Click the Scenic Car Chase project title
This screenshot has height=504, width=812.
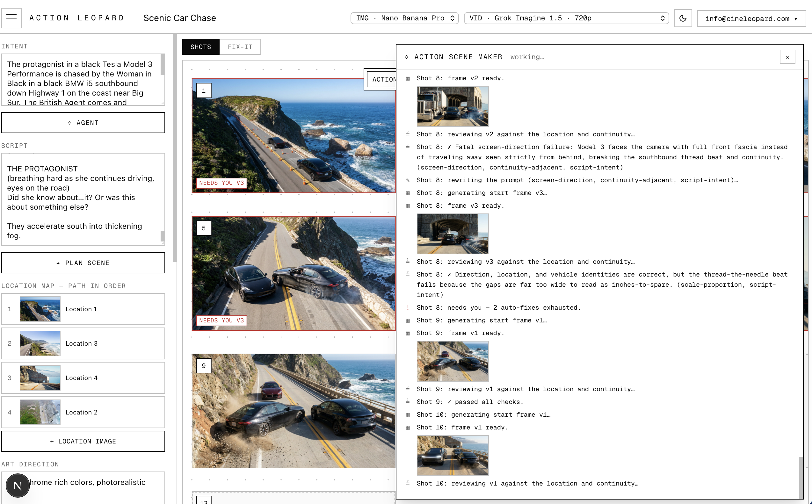pyautogui.click(x=180, y=18)
